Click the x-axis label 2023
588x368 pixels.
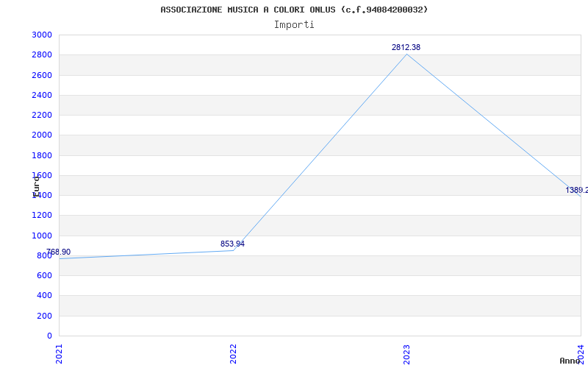tap(407, 354)
